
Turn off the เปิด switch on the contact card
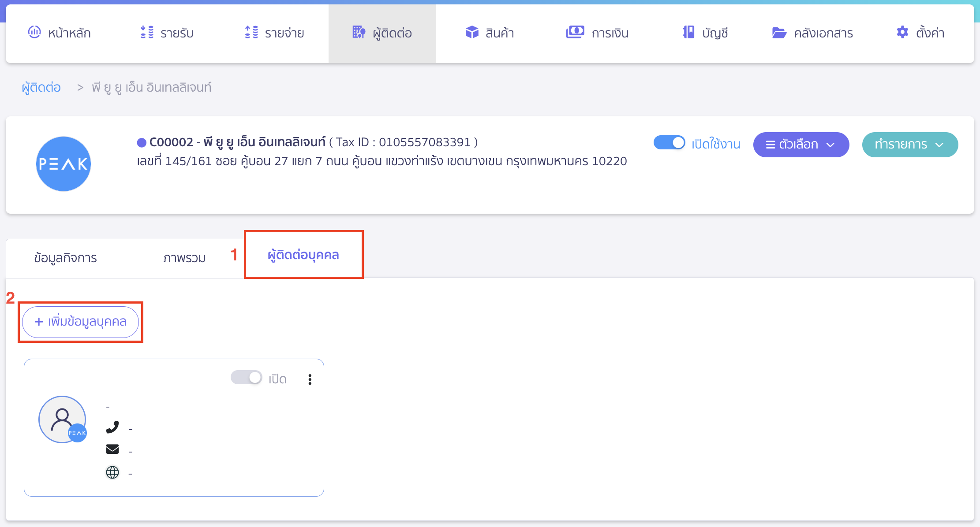(x=247, y=378)
